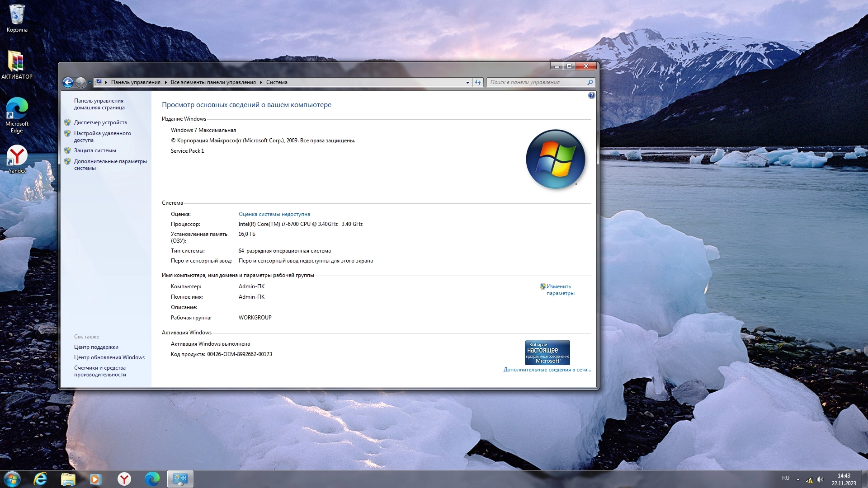Select Система breadcrumb segment
Image resolution: width=868 pixels, height=488 pixels.
277,82
